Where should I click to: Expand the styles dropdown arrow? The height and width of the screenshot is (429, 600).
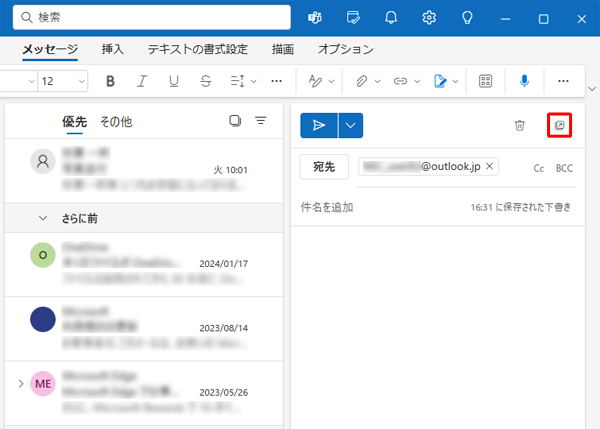coord(331,81)
